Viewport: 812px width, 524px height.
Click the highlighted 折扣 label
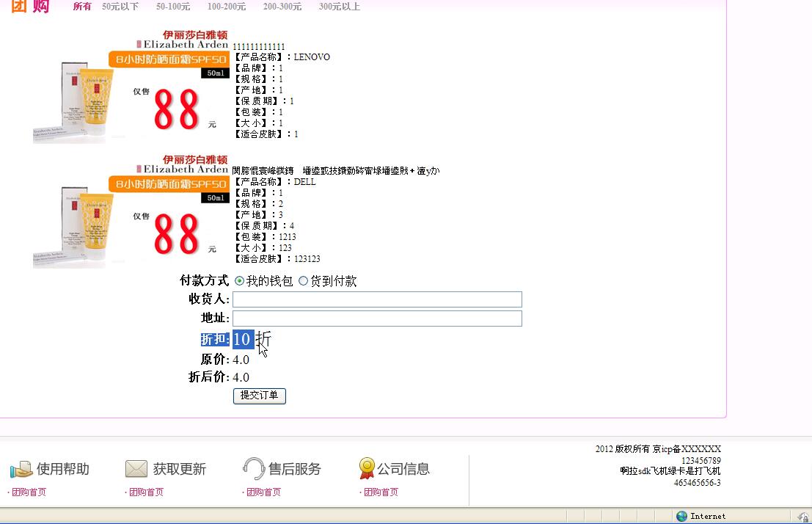tap(215, 340)
